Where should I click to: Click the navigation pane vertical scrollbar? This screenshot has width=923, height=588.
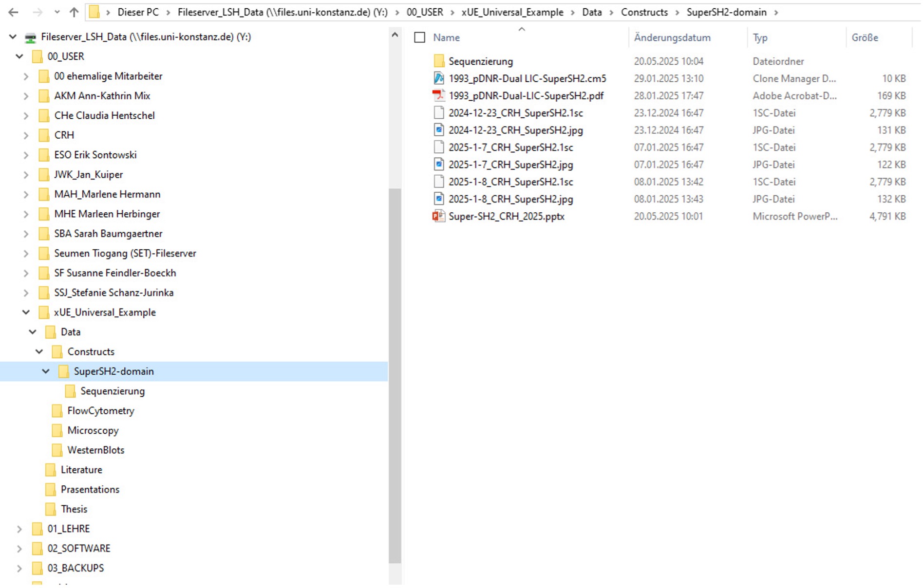point(395,375)
